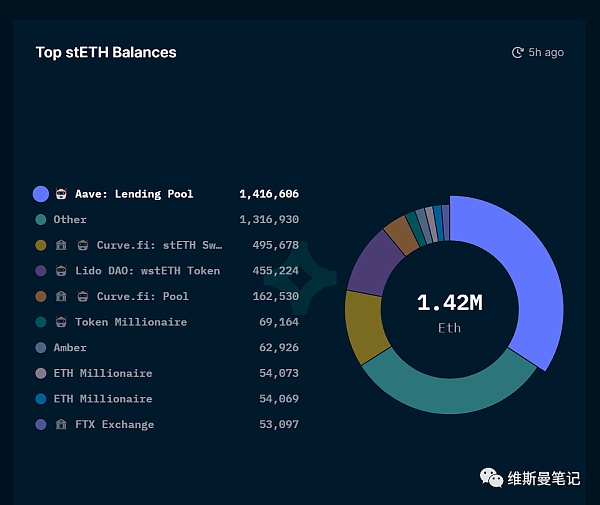Click the robot icon beside Lido DAO: wstETH Token

pyautogui.click(x=62, y=271)
